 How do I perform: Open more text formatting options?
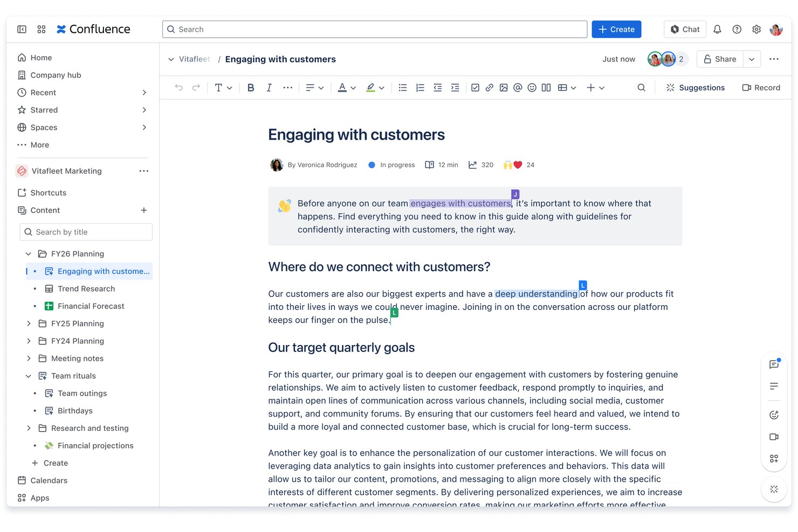288,87
